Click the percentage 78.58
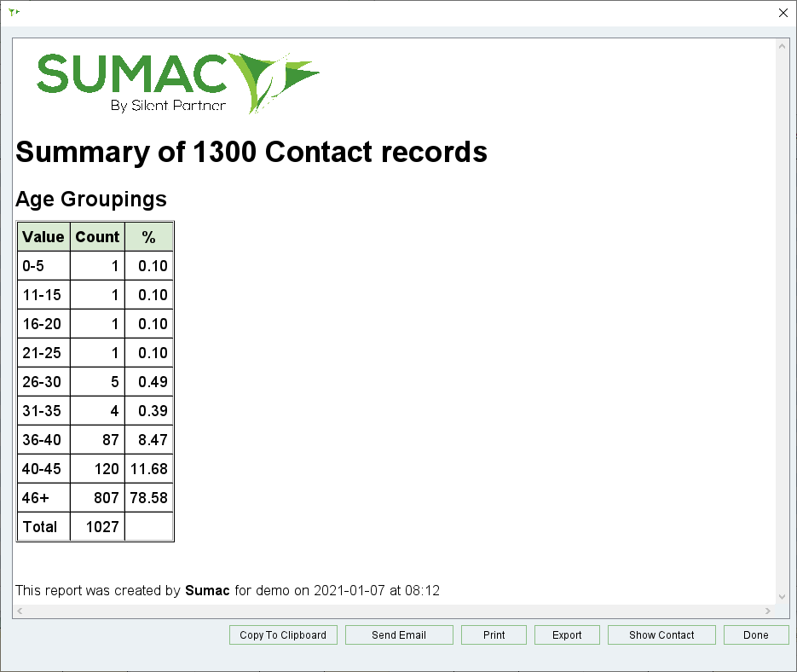Image resolution: width=797 pixels, height=672 pixels. click(x=149, y=498)
